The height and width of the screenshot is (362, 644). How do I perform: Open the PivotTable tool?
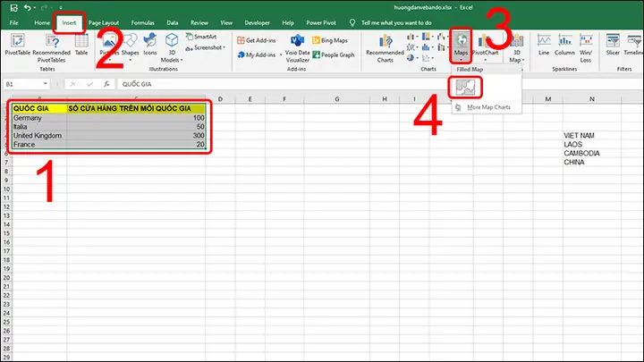point(17,45)
